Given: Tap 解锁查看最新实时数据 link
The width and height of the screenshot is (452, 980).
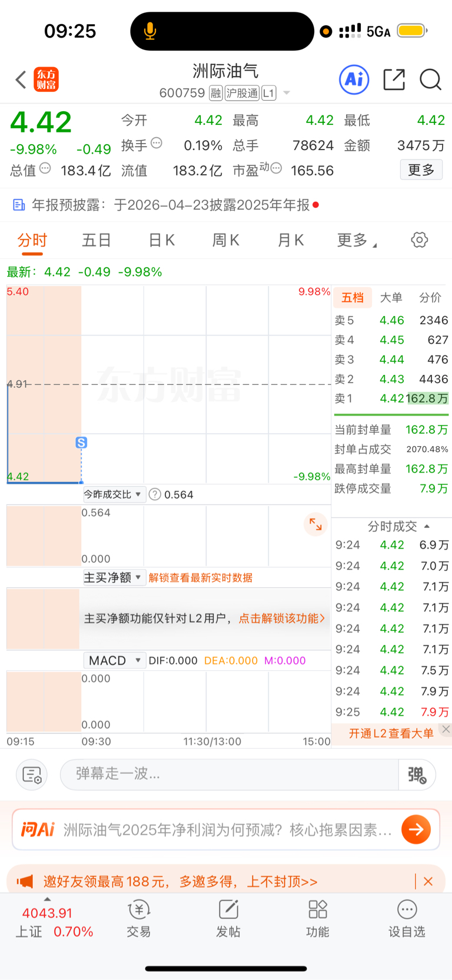Looking at the screenshot, I should click(x=201, y=577).
